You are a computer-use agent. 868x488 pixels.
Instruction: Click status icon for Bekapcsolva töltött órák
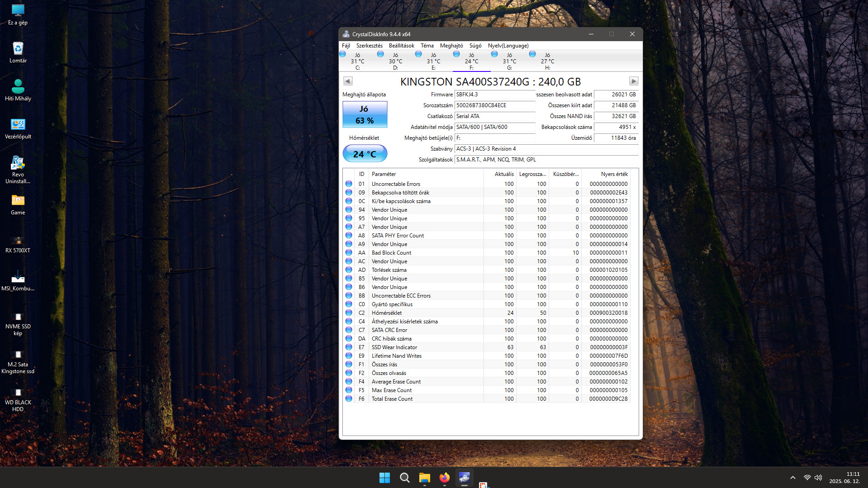(x=349, y=193)
